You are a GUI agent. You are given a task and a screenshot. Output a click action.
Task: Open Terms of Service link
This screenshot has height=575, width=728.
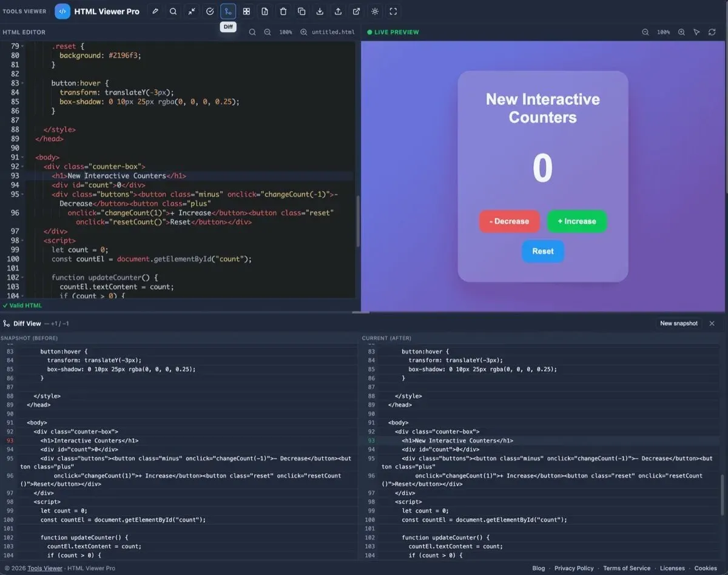tap(627, 568)
